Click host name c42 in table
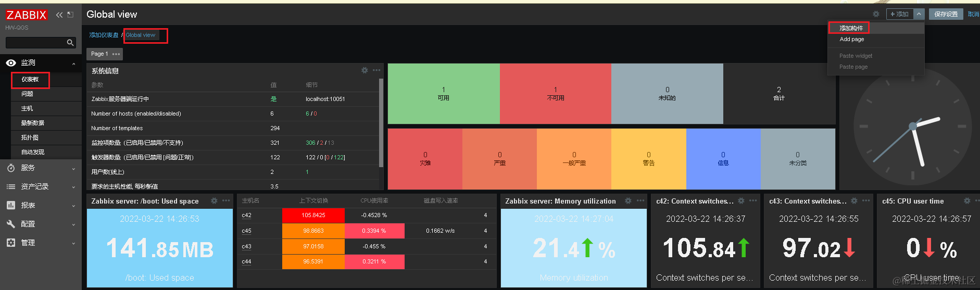This screenshot has width=980, height=290. tap(246, 215)
